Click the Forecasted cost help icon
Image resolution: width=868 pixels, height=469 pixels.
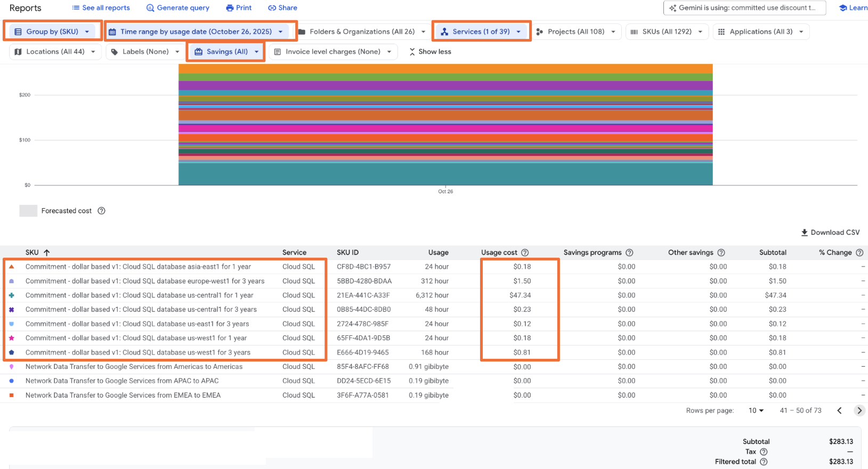tap(101, 211)
